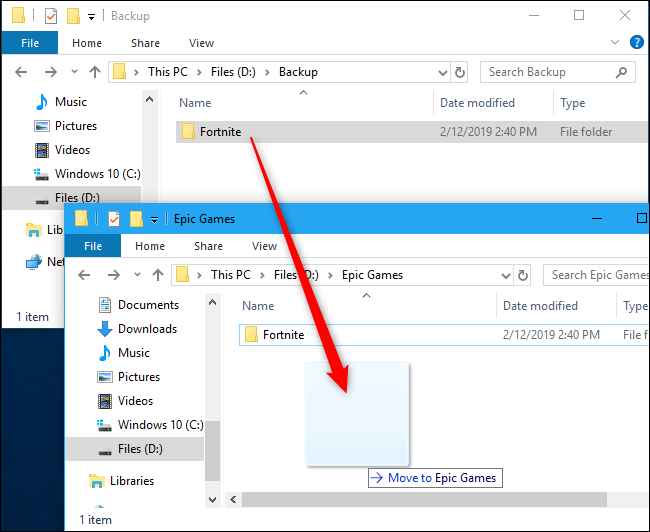
Task: Click sidebar scroll up arrow in Epic Games window
Action: (212, 302)
